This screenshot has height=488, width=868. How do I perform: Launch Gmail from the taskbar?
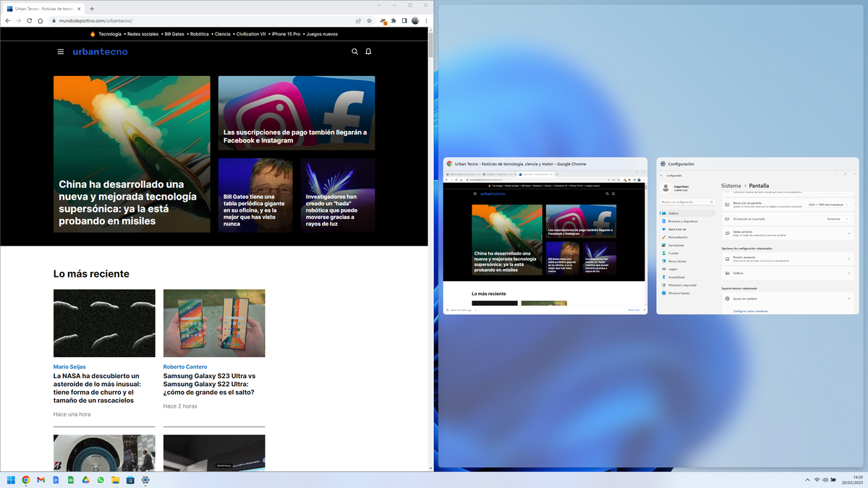[41, 480]
